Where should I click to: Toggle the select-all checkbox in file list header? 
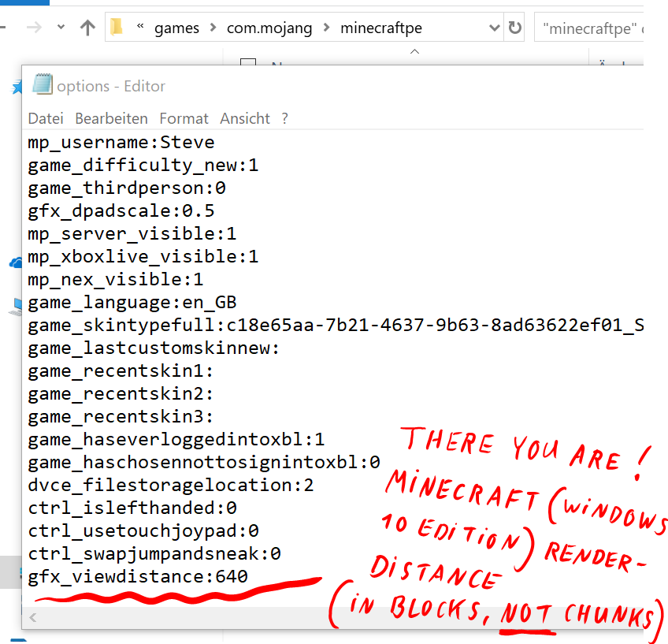(247, 64)
